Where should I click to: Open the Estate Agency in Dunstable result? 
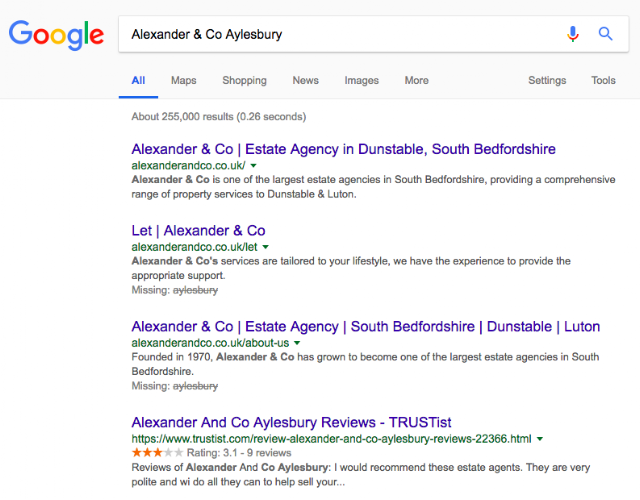pos(343,149)
